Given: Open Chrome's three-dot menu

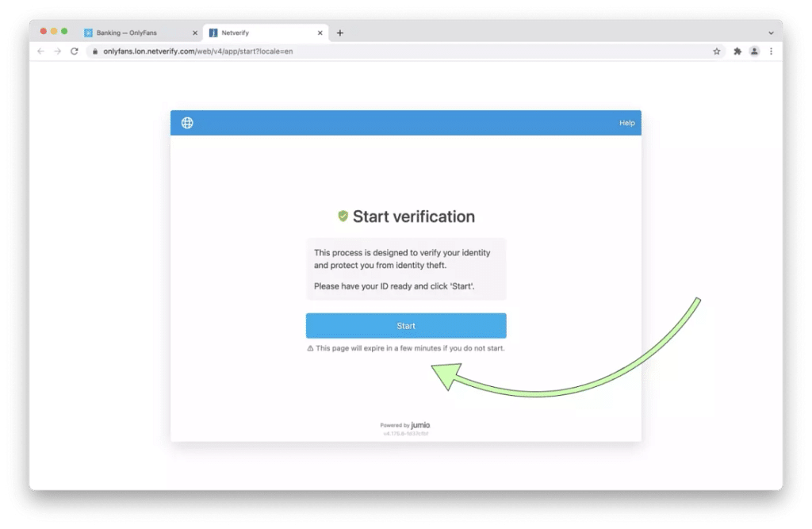Looking at the screenshot, I should [771, 52].
